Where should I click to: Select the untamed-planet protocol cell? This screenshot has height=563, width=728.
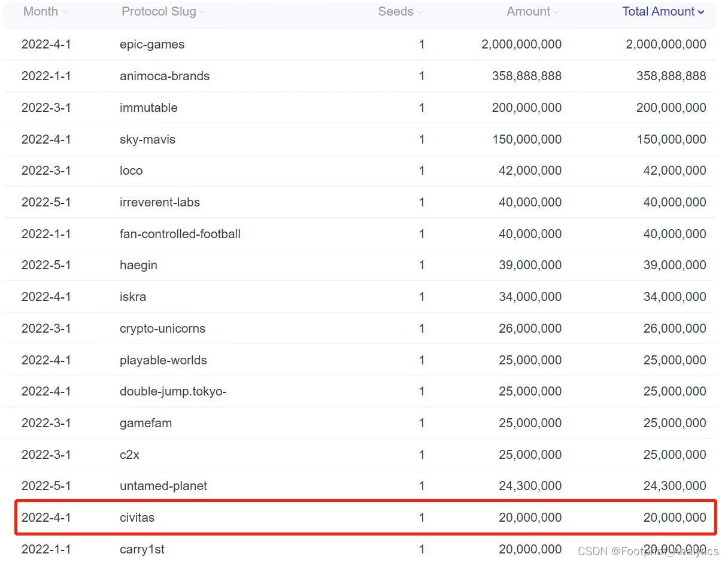tap(163, 486)
